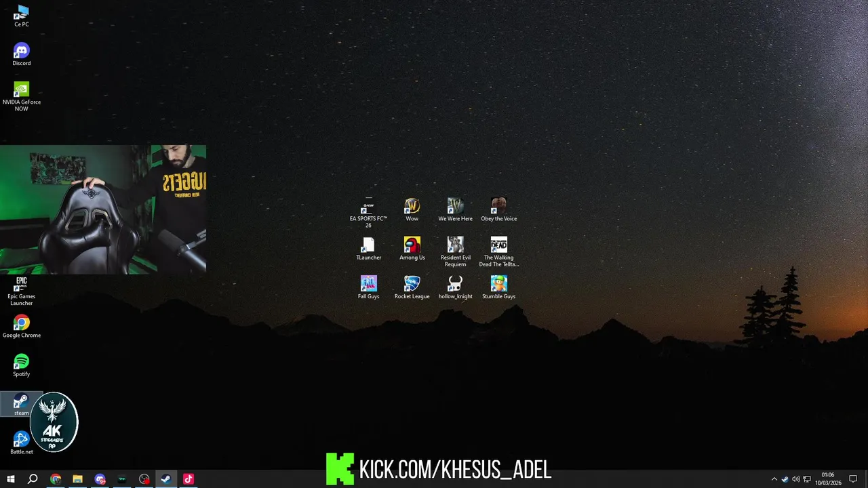
Task: Open Google Chrome desktop shortcut
Action: 22,327
